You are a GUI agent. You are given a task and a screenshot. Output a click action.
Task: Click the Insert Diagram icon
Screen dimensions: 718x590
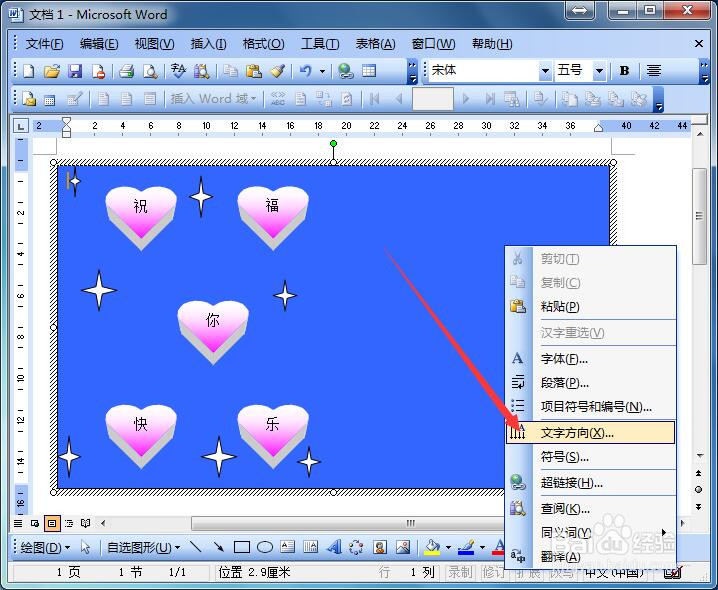[356, 546]
